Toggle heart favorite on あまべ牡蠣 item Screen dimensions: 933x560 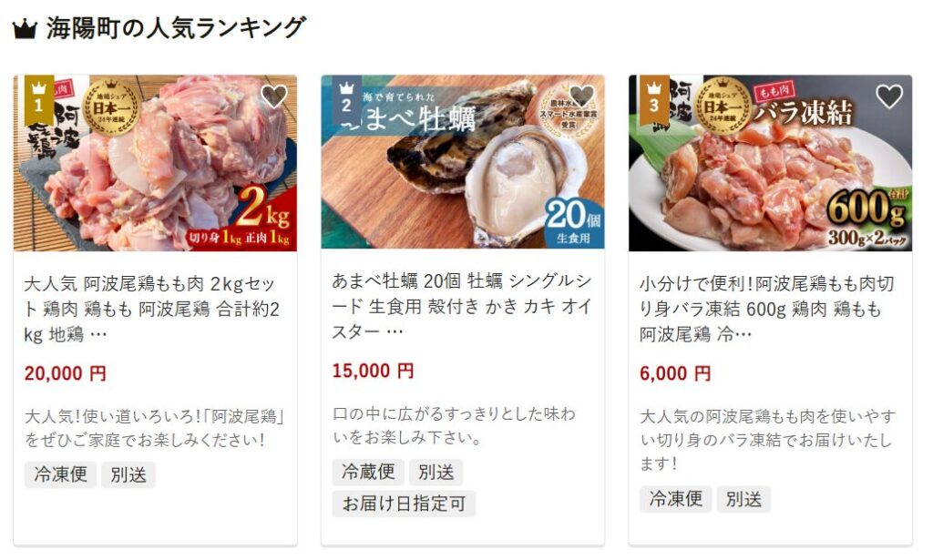pos(581,96)
